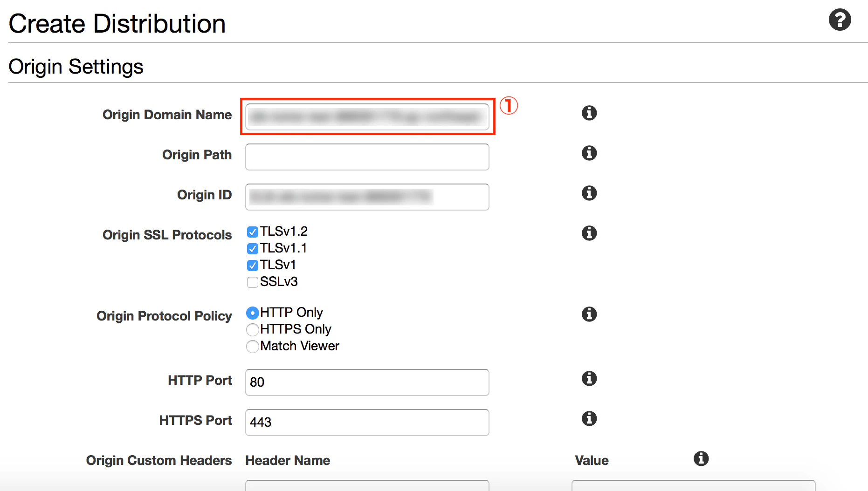Click the HTTPS Port field showing 443
This screenshot has height=491, width=868.
pyautogui.click(x=367, y=423)
